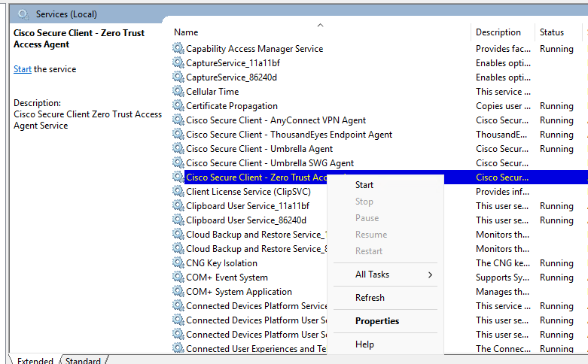Click gear icon next to Cellular Time
The height and width of the screenshot is (364, 588).
[178, 92]
